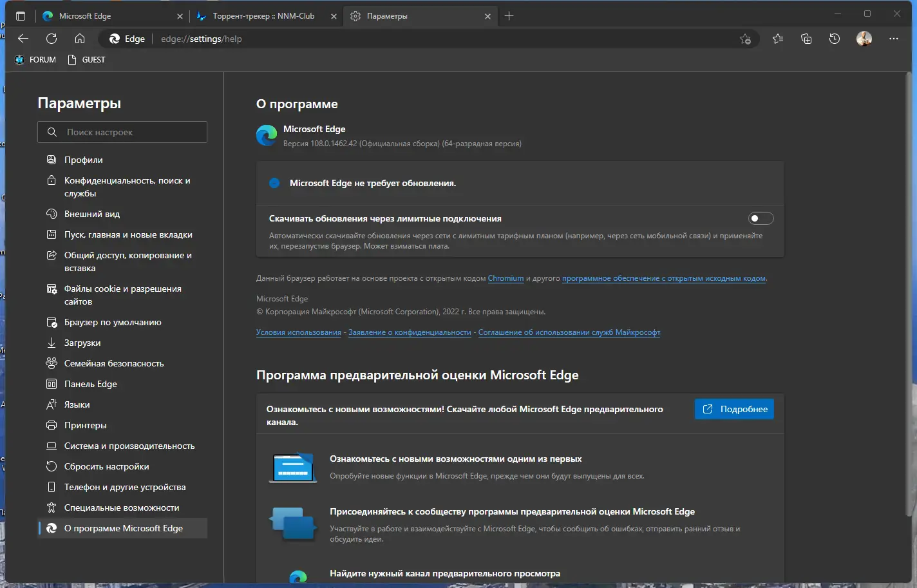Image resolution: width=917 pixels, height=588 pixels.
Task: Click 'Найдите нужный канал предварительного просмотра'
Action: 445,573
